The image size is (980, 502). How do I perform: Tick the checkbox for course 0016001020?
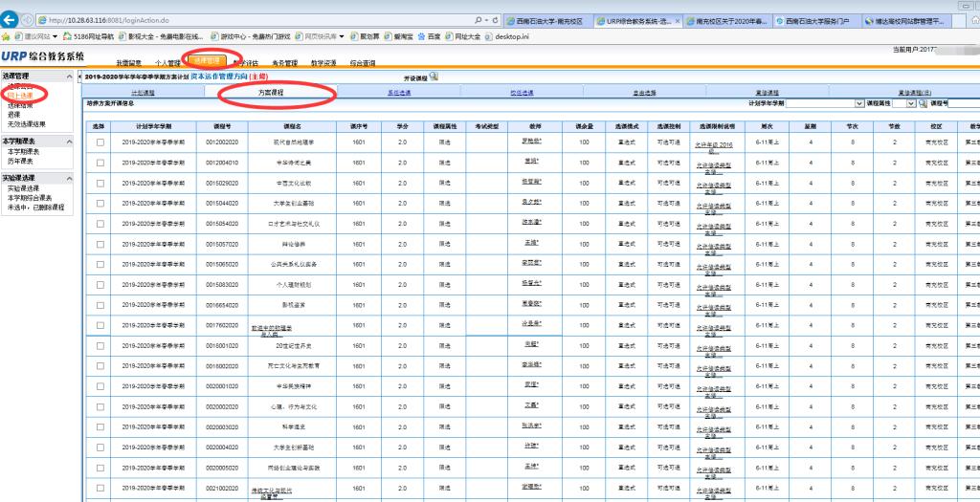tap(100, 345)
